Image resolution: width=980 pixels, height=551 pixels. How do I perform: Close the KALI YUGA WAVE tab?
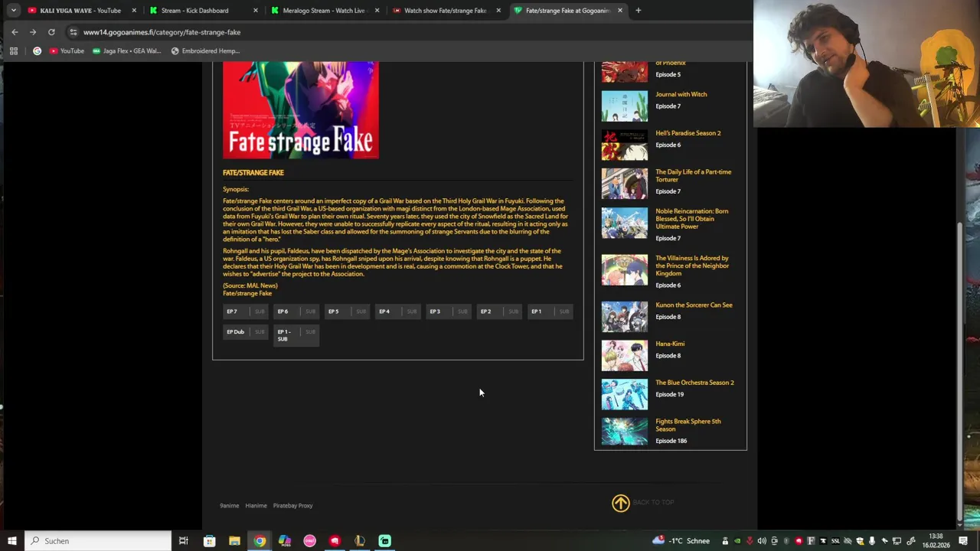134,11
